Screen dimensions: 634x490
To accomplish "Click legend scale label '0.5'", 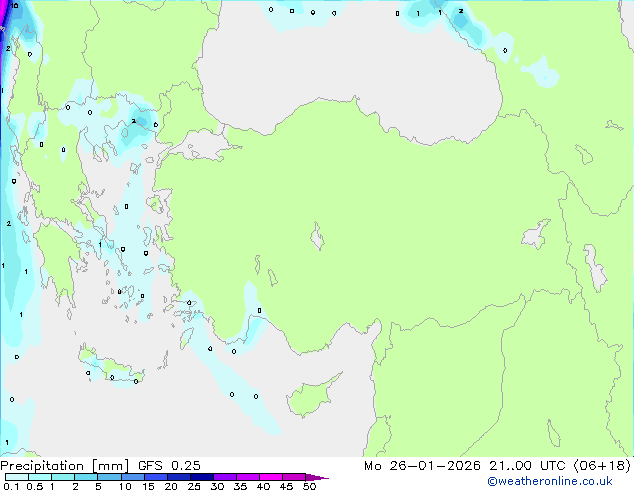I will (35, 486).
